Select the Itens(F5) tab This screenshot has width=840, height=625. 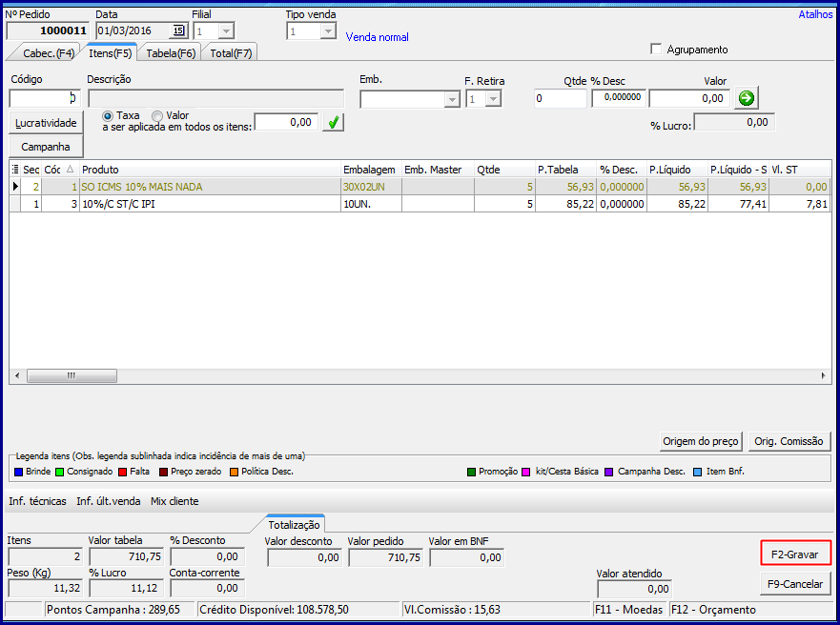(x=111, y=53)
